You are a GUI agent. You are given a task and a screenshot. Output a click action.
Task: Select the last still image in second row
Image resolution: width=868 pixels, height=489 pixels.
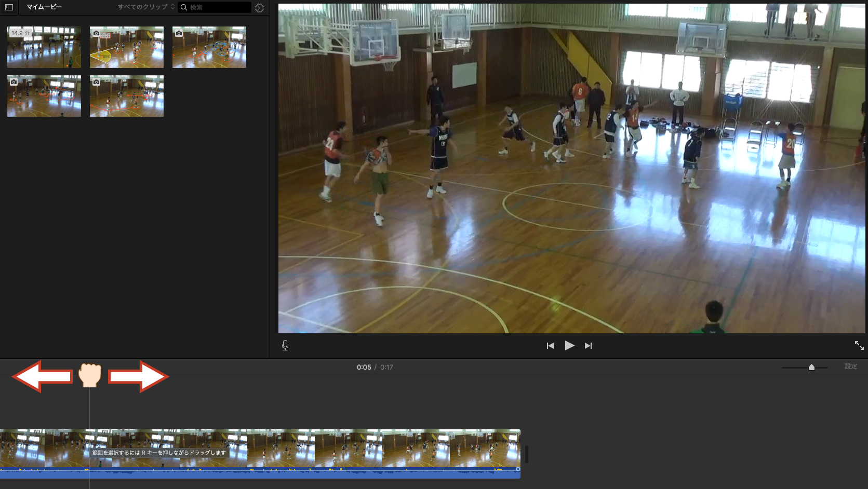[x=127, y=96]
